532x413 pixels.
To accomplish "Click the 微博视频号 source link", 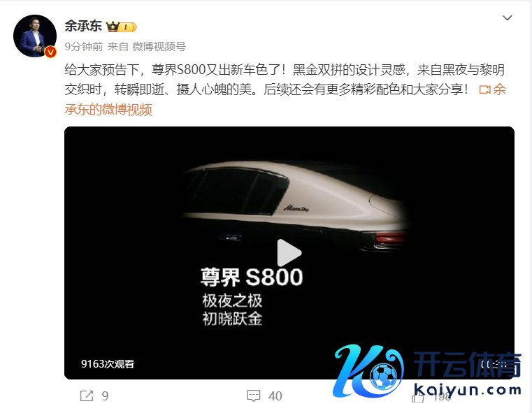I will tap(159, 46).
